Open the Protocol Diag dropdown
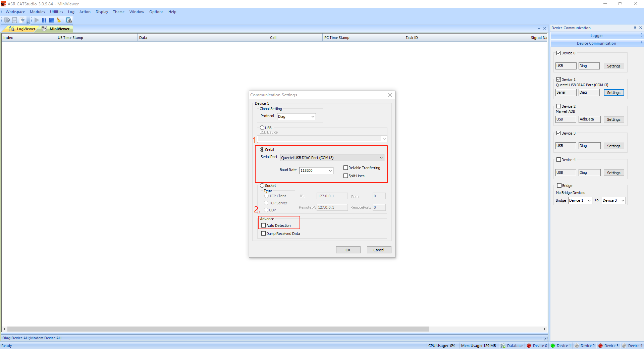Image resolution: width=644 pixels, height=349 pixels. click(313, 117)
